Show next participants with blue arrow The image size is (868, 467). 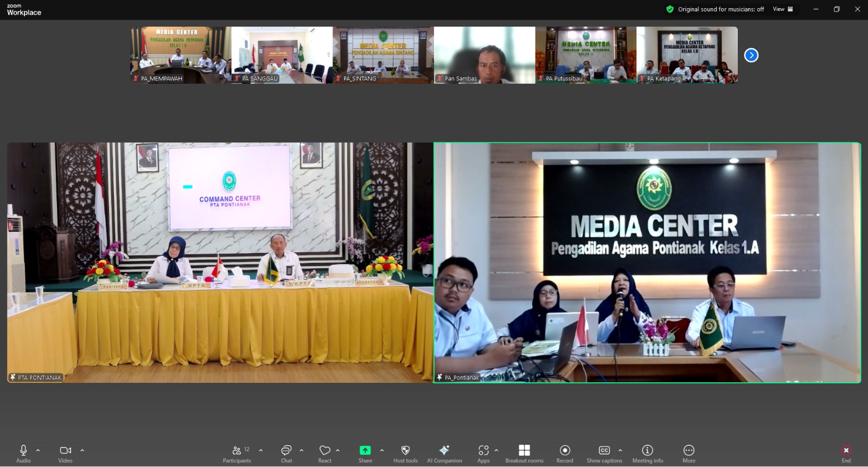(x=751, y=55)
